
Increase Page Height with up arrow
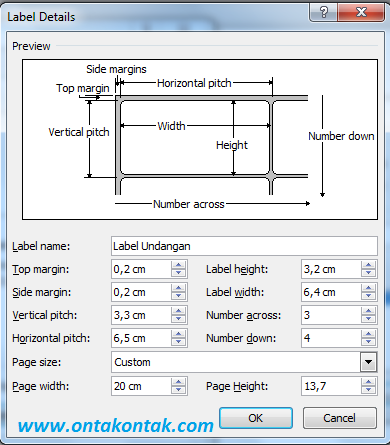tap(369, 382)
